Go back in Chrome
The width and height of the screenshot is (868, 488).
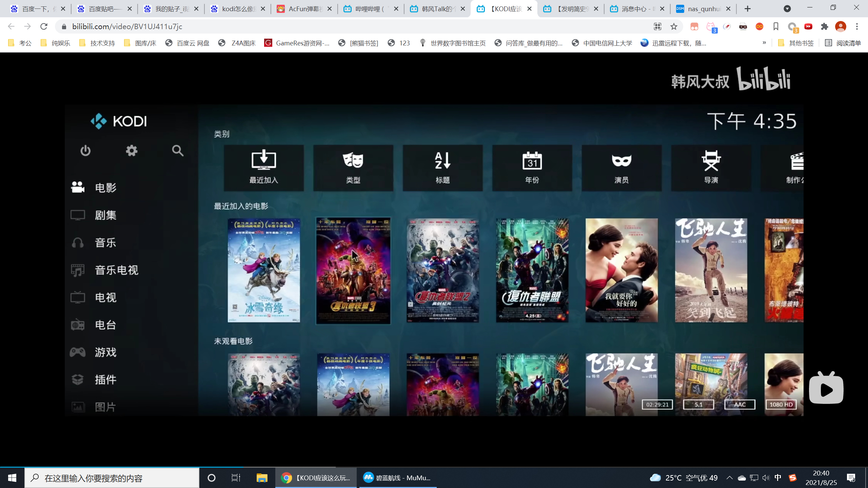(11, 26)
